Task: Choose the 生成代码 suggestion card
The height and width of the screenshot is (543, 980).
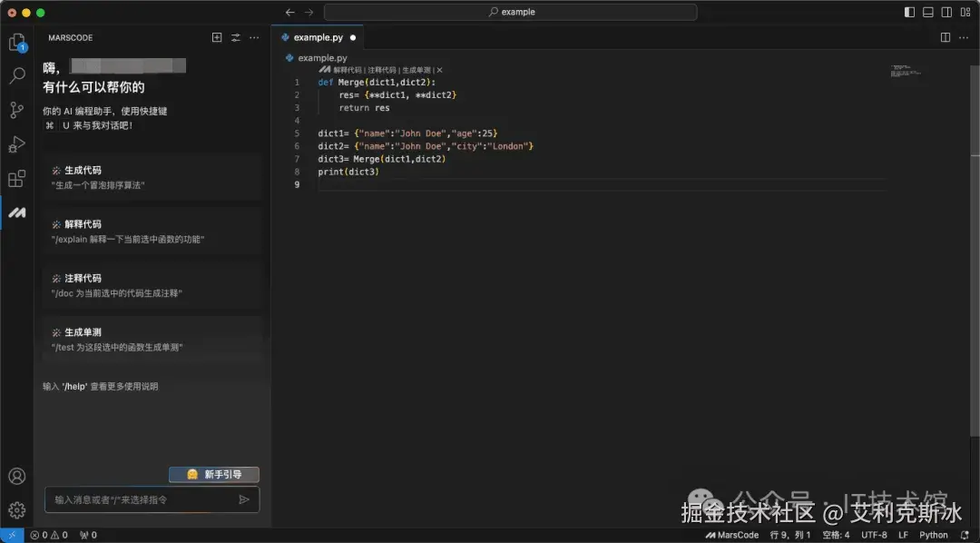Action: (x=152, y=177)
